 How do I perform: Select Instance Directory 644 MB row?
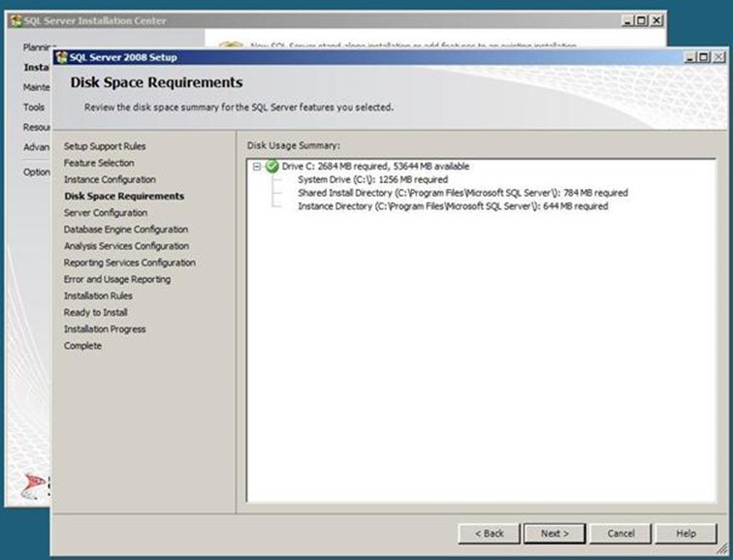click(x=453, y=206)
